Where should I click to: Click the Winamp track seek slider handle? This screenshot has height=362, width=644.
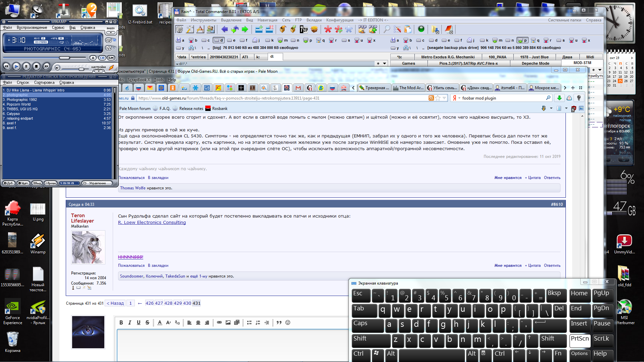[x=65, y=58]
